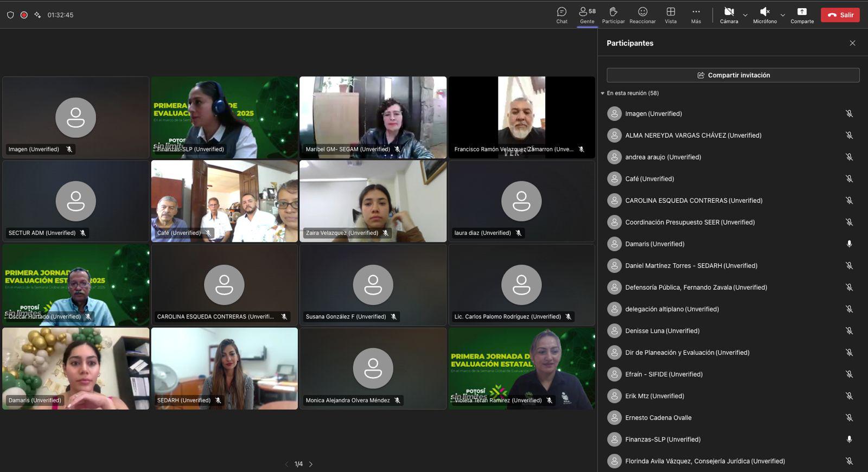Leave the meeting with Salir button

click(840, 15)
